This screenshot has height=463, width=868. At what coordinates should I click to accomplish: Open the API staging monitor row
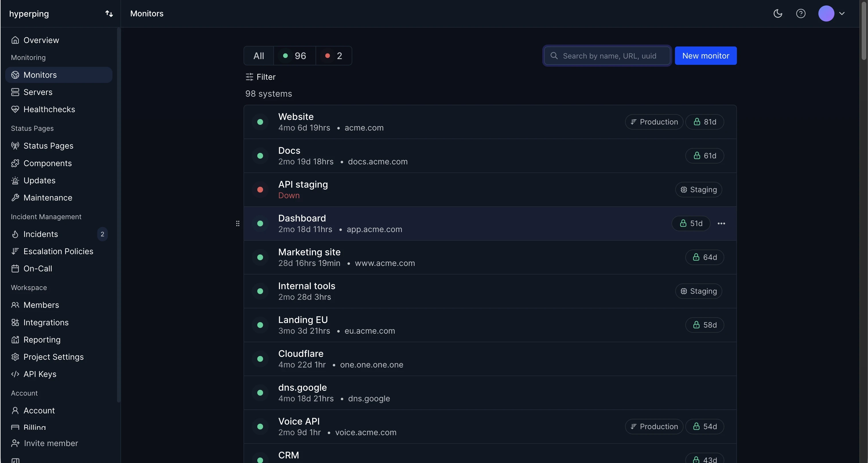pyautogui.click(x=490, y=189)
